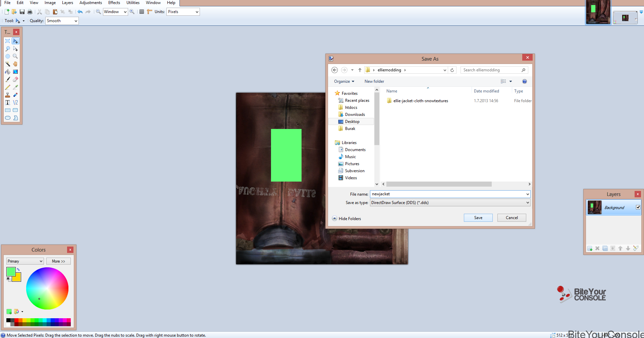644x338 pixels.
Task: Select the Freeform Shape tool
Action: (15, 118)
